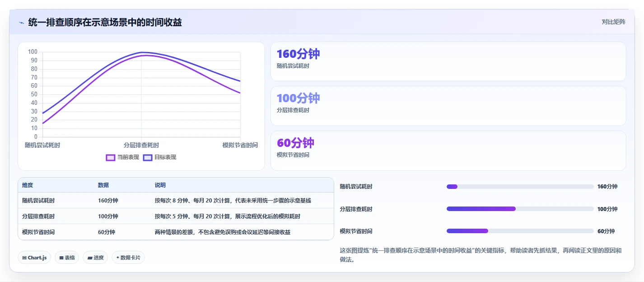Click the 160分钟 value beside the progress bar

[607, 187]
